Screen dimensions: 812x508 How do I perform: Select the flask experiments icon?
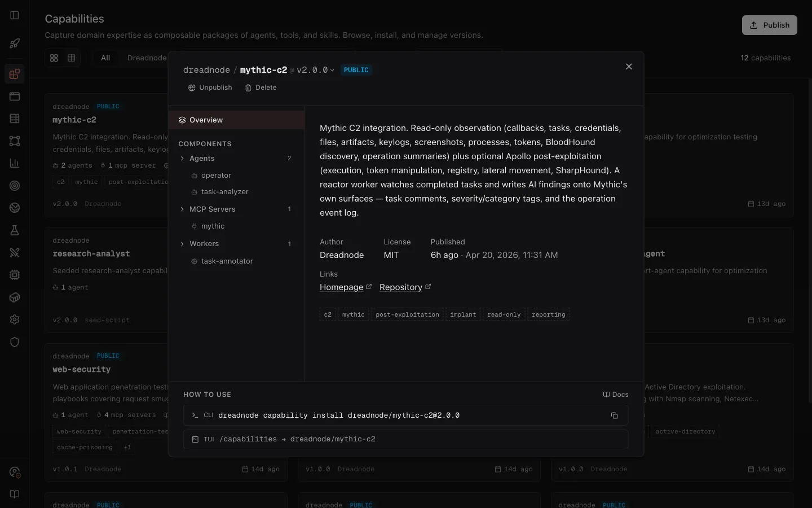pos(15,230)
